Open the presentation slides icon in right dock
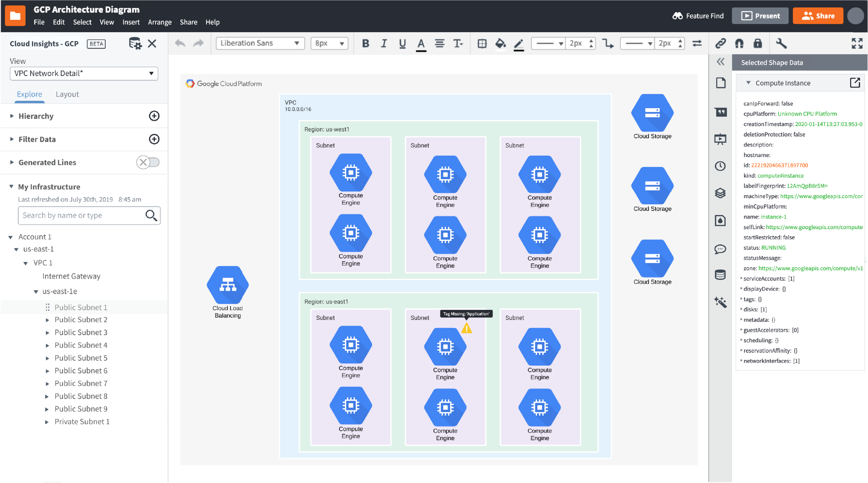This screenshot has height=483, width=868. (x=720, y=139)
